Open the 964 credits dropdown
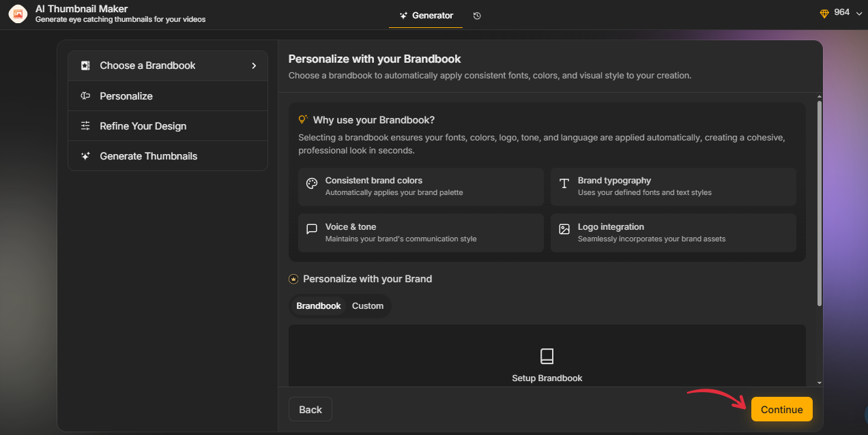 coord(841,13)
